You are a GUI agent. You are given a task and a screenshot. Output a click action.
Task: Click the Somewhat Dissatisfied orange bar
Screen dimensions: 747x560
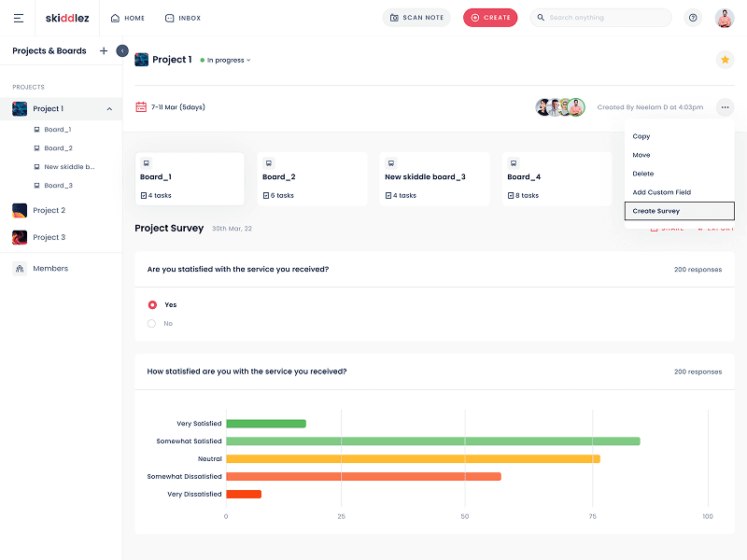pos(363,476)
